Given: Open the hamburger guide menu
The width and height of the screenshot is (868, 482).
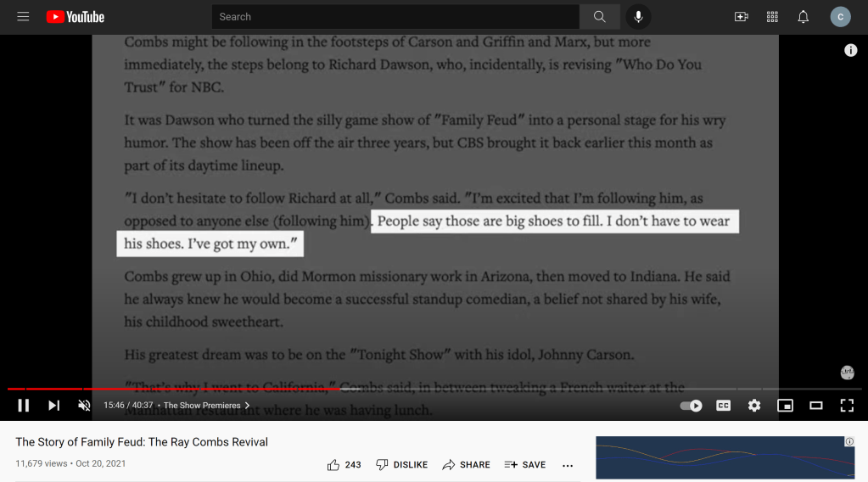Looking at the screenshot, I should [x=23, y=17].
